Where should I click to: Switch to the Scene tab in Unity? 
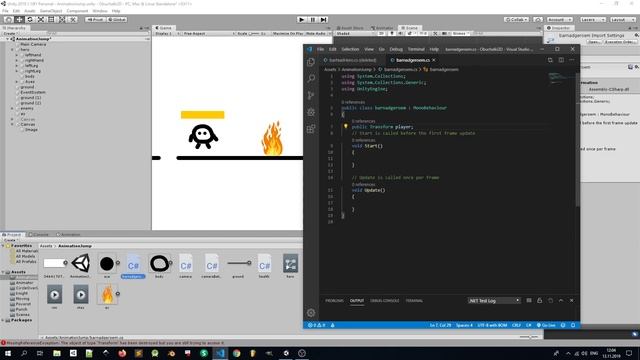tap(409, 28)
